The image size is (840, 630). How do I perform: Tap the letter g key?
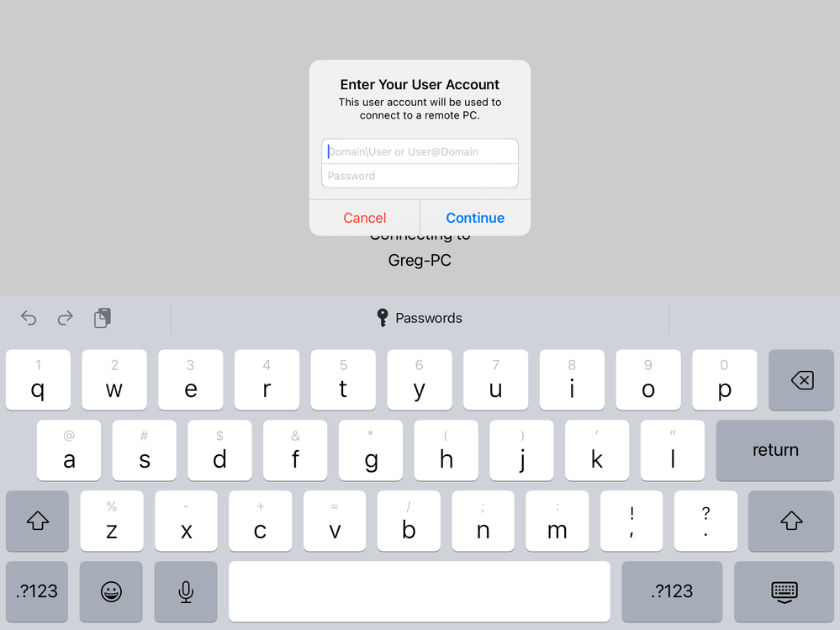[x=371, y=450]
